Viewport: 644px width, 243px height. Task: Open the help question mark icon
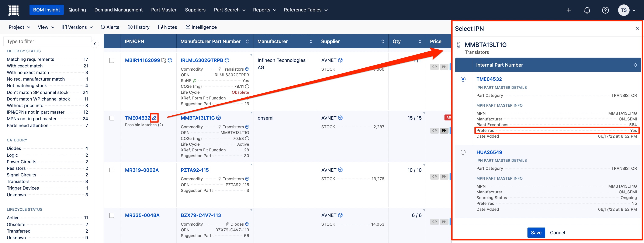(605, 10)
